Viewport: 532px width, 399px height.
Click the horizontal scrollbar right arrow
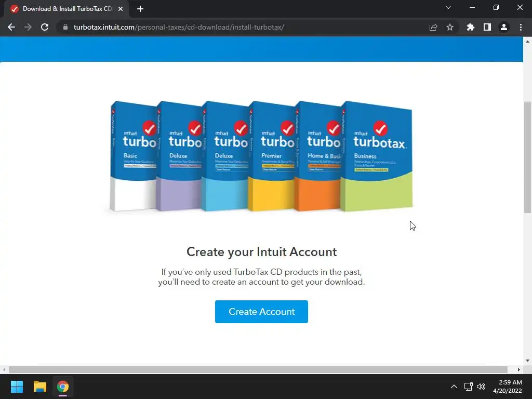coord(519,369)
